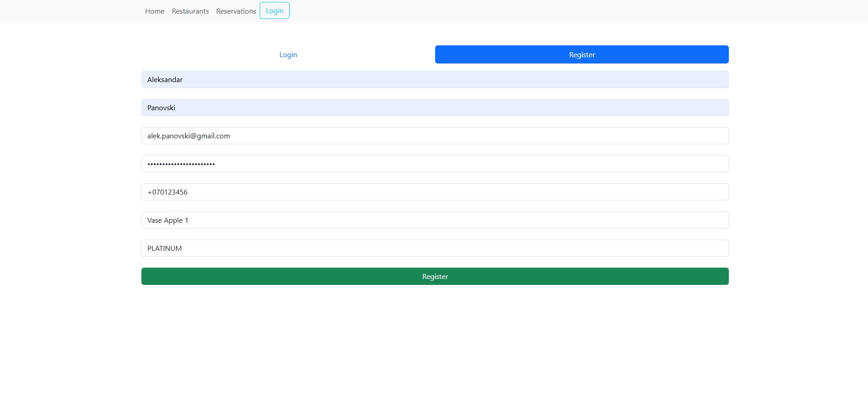This screenshot has height=406, width=868.
Task: Click the last name field with Panovski
Action: 435,108
